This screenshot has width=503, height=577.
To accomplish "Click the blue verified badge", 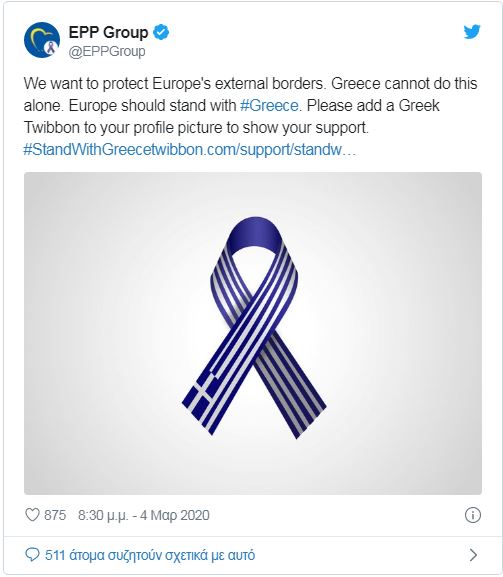I will pyautogui.click(x=161, y=32).
